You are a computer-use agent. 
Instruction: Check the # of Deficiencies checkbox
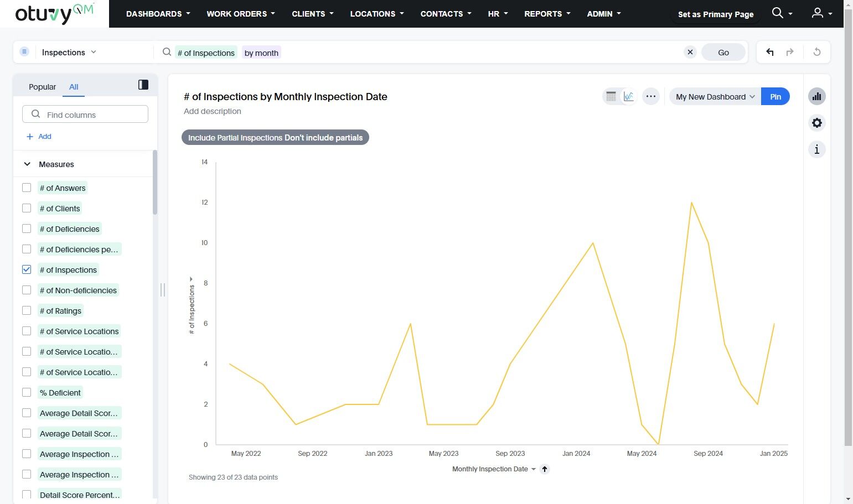pos(27,228)
